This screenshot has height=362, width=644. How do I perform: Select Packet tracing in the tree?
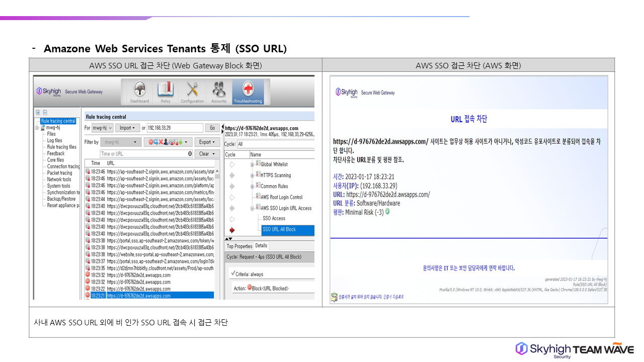click(59, 173)
